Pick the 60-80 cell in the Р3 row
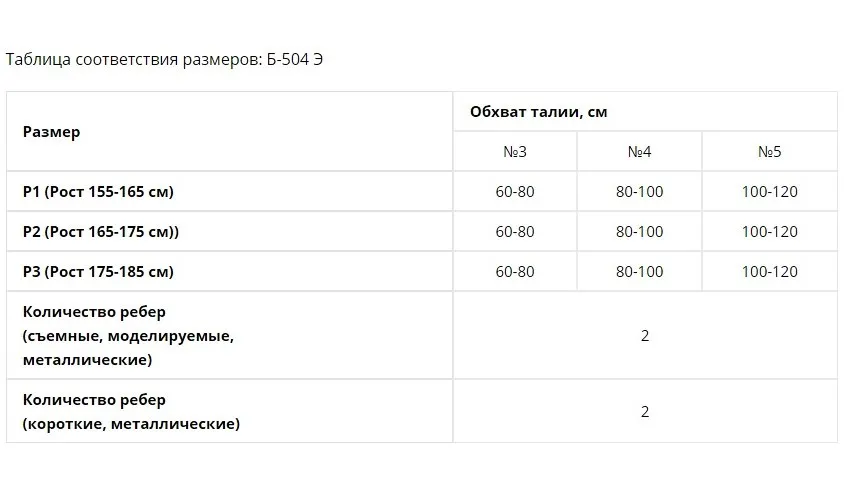The image size is (844, 499). [515, 271]
